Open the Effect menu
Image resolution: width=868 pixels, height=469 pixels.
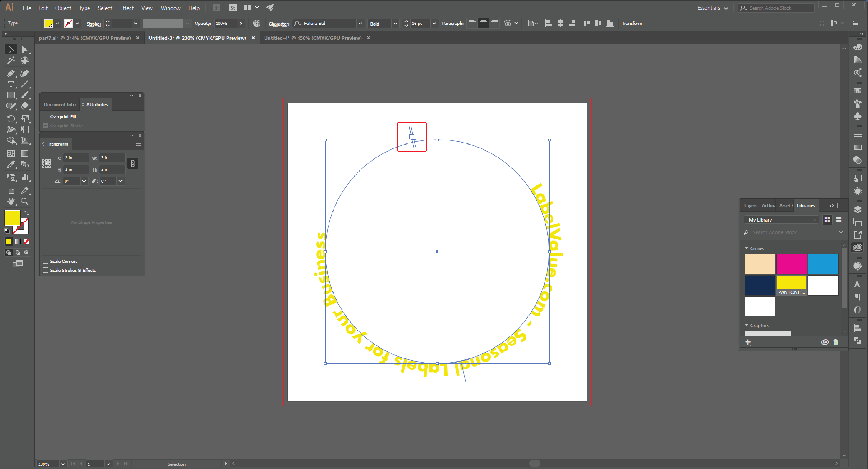[127, 8]
